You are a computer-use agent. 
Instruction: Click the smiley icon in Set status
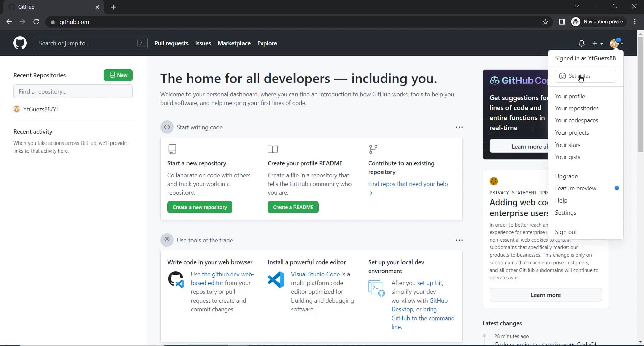point(562,76)
